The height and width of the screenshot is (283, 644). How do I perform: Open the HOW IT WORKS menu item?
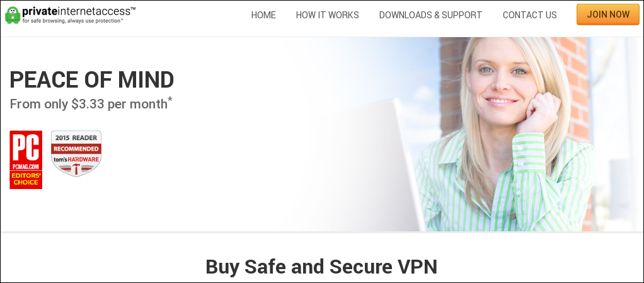click(327, 15)
